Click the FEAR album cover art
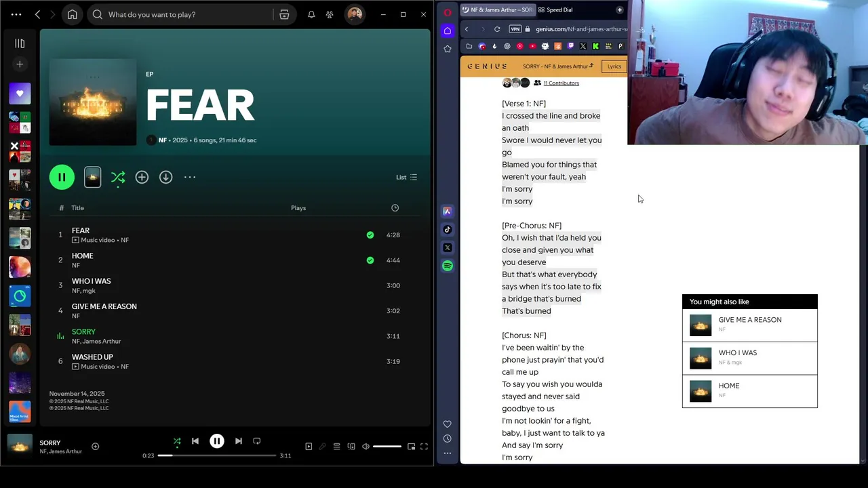 [x=93, y=102]
